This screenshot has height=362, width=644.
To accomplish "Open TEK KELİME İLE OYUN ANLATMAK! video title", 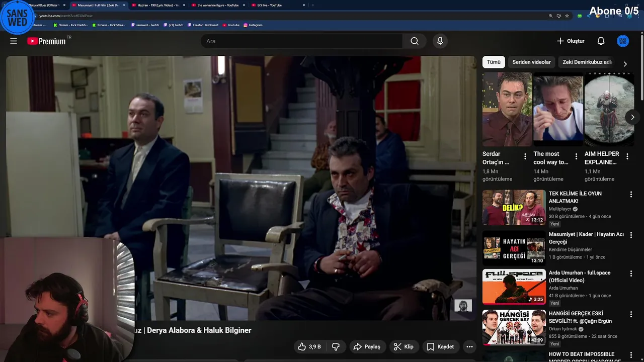I will click(575, 197).
